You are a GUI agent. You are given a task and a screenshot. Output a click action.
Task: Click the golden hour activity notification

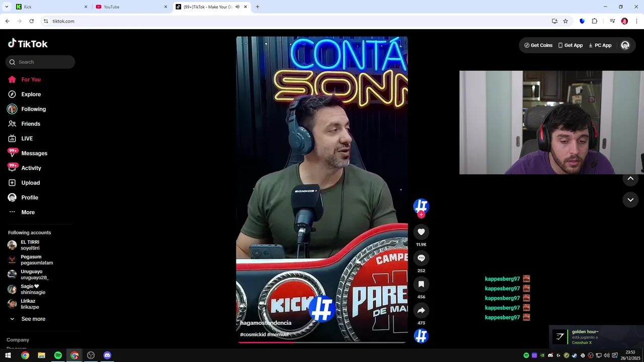pos(596,337)
